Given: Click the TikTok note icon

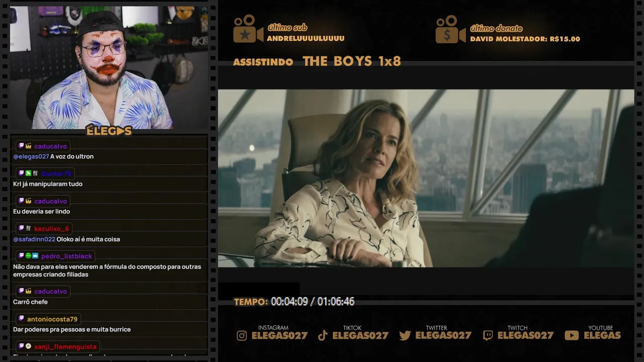Looking at the screenshot, I should [323, 336].
